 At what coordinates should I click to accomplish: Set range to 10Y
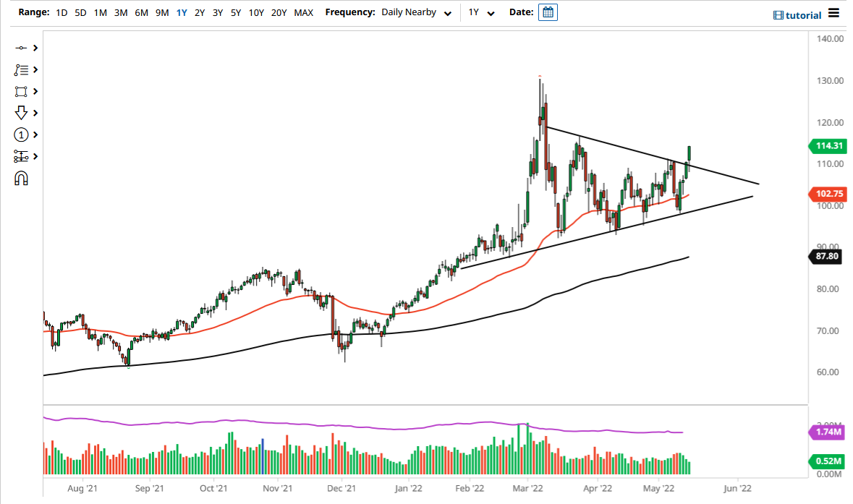(x=256, y=12)
